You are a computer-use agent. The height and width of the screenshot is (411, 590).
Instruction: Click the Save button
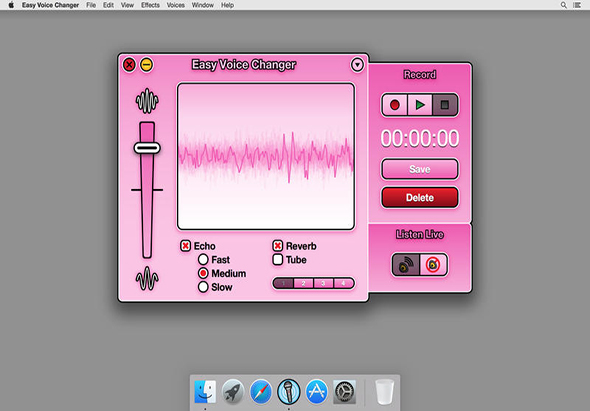click(x=420, y=169)
